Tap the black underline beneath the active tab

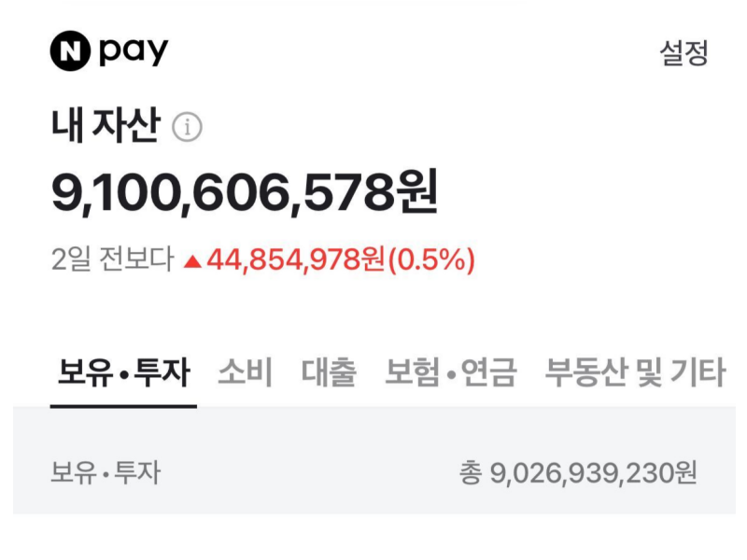[x=123, y=406]
